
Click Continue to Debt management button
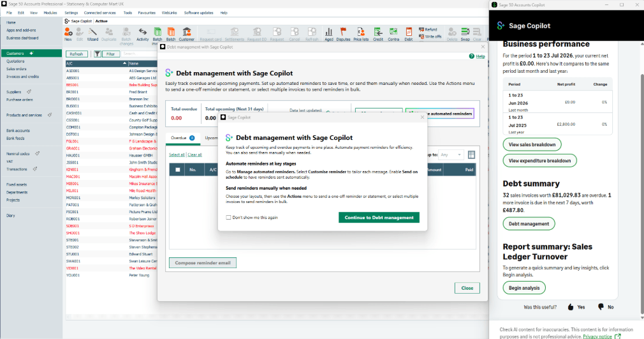pos(379,217)
